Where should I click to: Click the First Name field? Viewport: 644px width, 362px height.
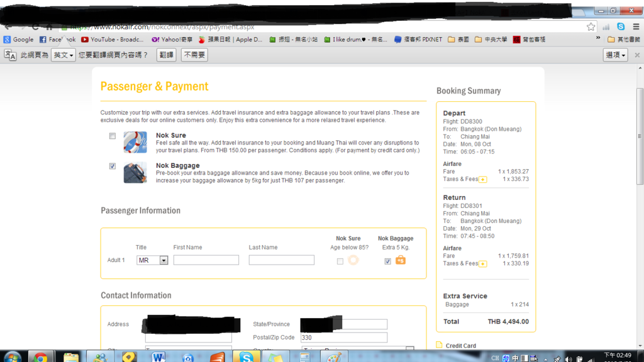[x=206, y=260]
